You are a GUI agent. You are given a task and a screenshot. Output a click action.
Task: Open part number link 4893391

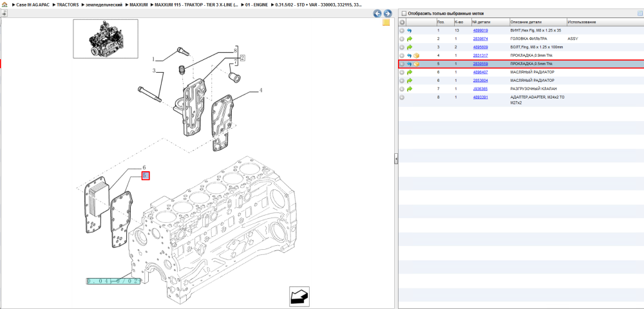coord(480,97)
